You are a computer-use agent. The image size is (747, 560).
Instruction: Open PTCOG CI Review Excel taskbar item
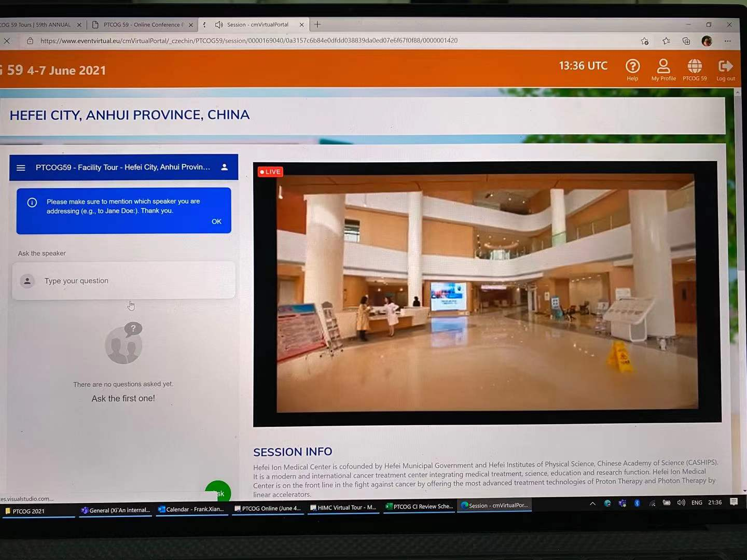click(419, 506)
